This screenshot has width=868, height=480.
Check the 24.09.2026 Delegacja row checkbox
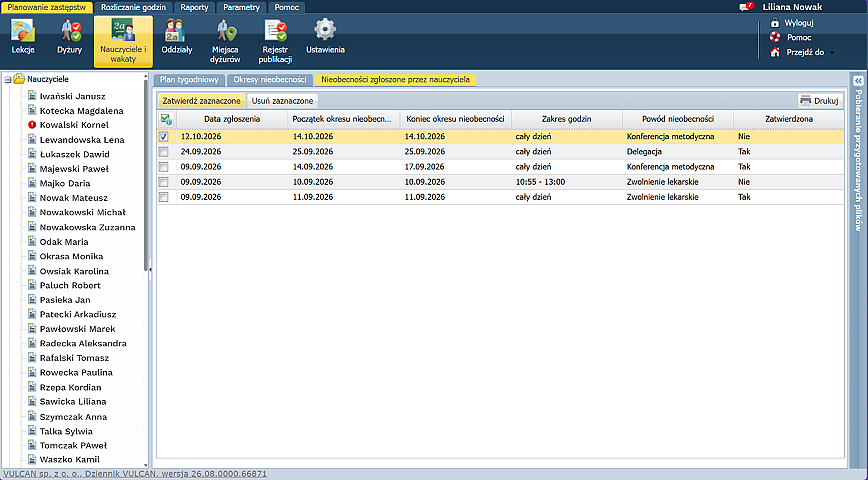point(163,151)
